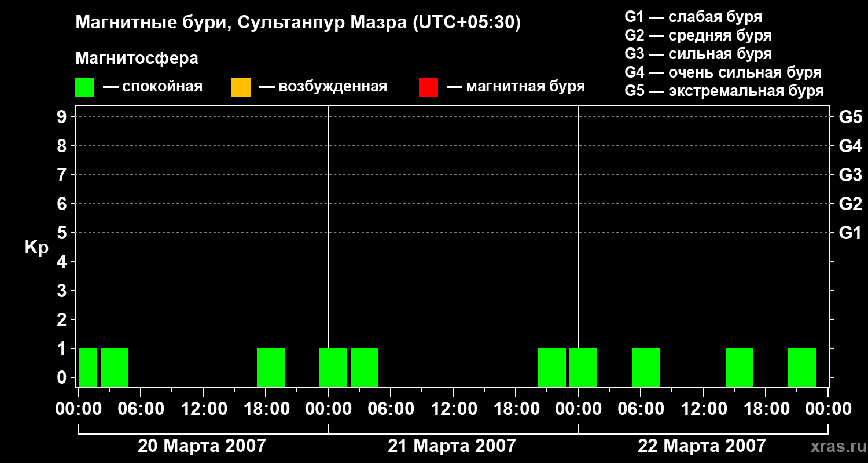Click the 'G5' storm level axis label
This screenshot has height=463, width=868.
tap(851, 117)
